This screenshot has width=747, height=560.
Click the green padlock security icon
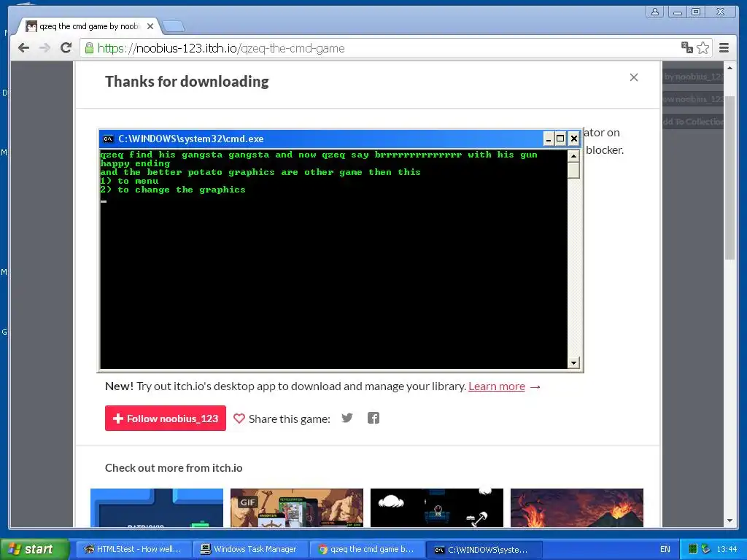[89, 47]
